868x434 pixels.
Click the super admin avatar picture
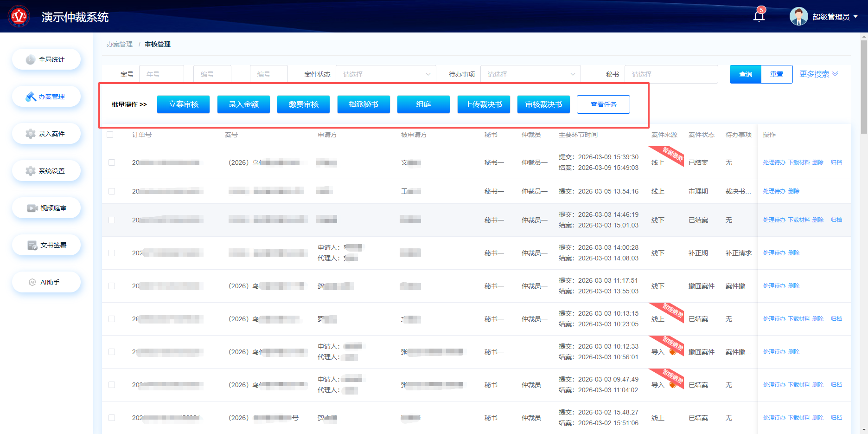pyautogui.click(x=798, y=17)
